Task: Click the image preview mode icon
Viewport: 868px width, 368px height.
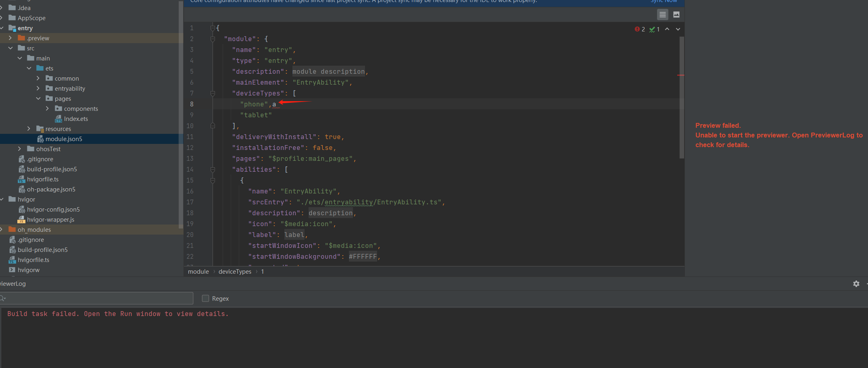Action: [x=676, y=15]
